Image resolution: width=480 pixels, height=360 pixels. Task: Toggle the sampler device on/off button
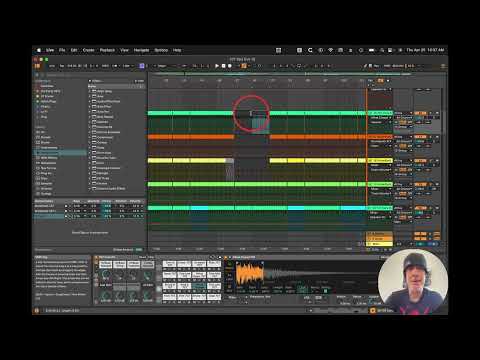pyautogui.click(x=226, y=257)
